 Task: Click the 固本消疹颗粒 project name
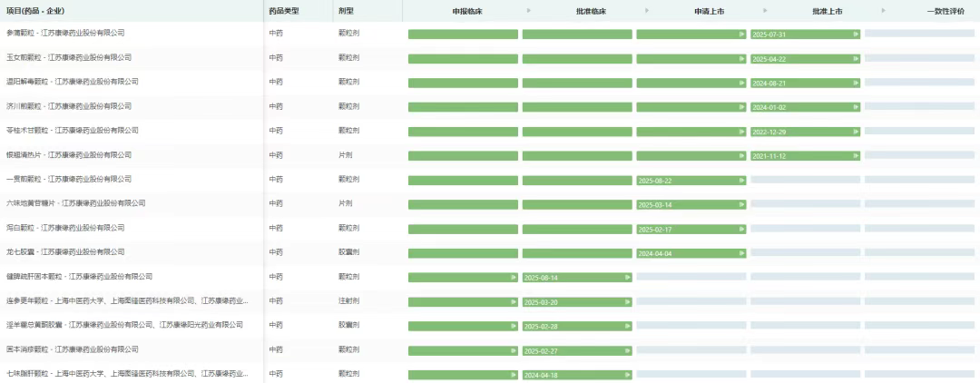point(72,349)
